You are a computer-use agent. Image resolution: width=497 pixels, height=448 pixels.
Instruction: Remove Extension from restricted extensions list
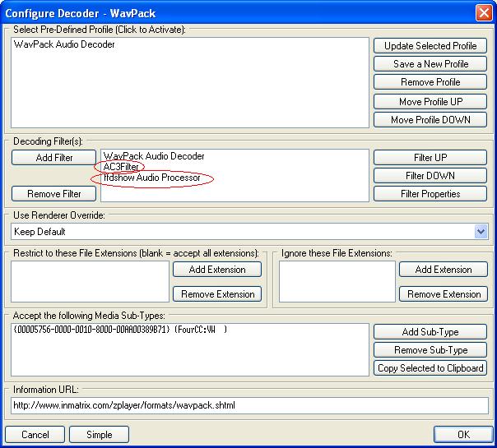[217, 294]
